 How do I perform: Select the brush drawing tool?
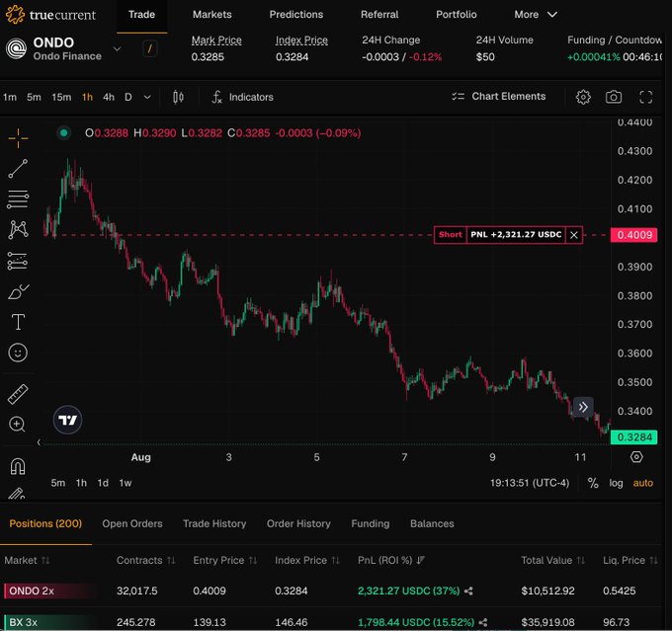[x=18, y=291]
